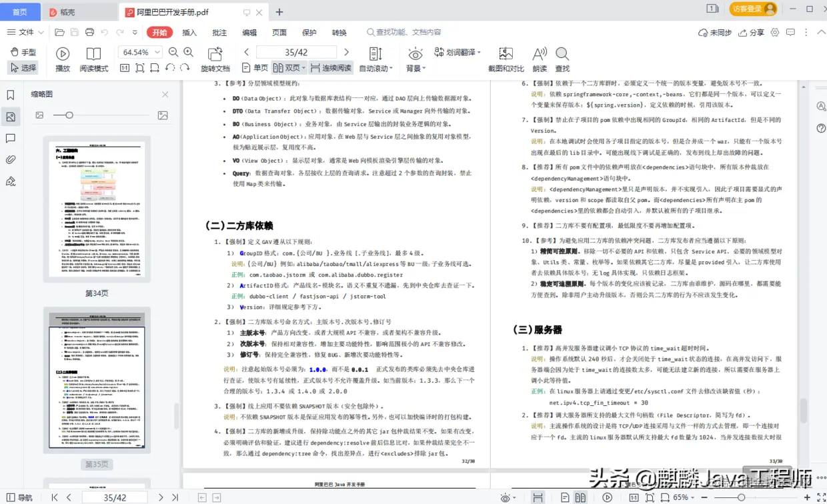Toggle status bar single page layout icon
827x504 pixels.
click(x=565, y=497)
